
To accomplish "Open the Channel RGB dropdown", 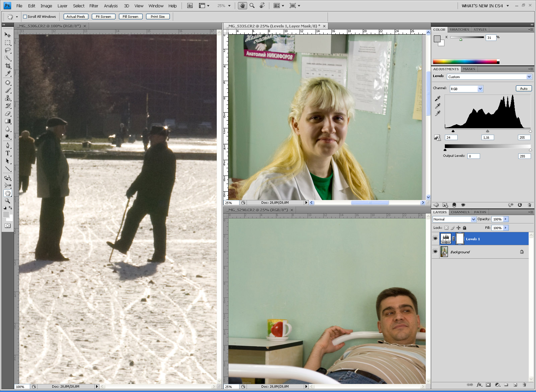I will click(480, 89).
